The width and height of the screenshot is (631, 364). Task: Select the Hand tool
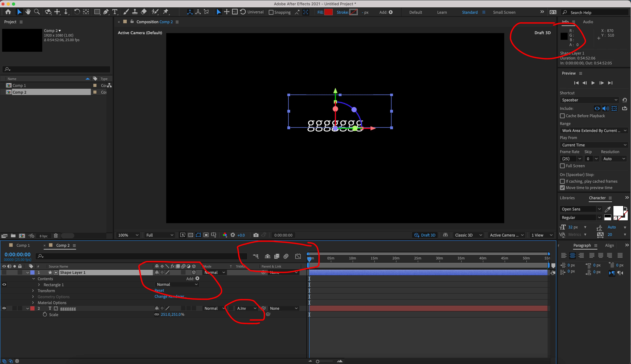click(x=28, y=12)
